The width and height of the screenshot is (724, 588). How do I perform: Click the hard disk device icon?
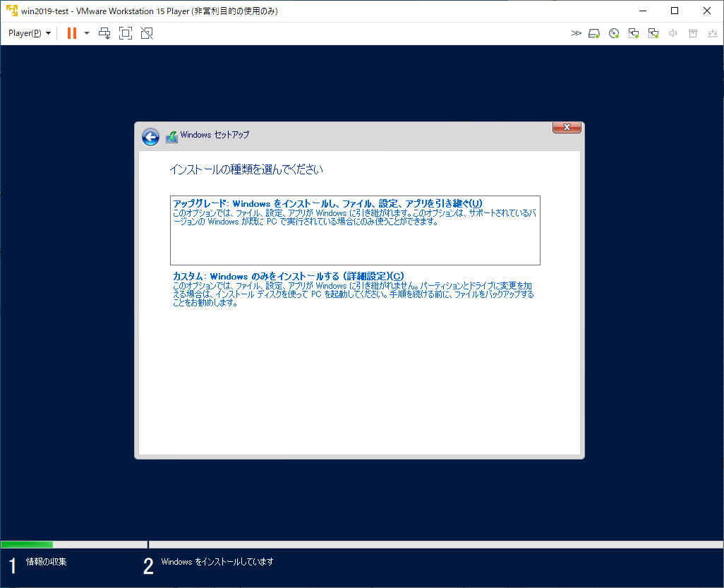593,32
